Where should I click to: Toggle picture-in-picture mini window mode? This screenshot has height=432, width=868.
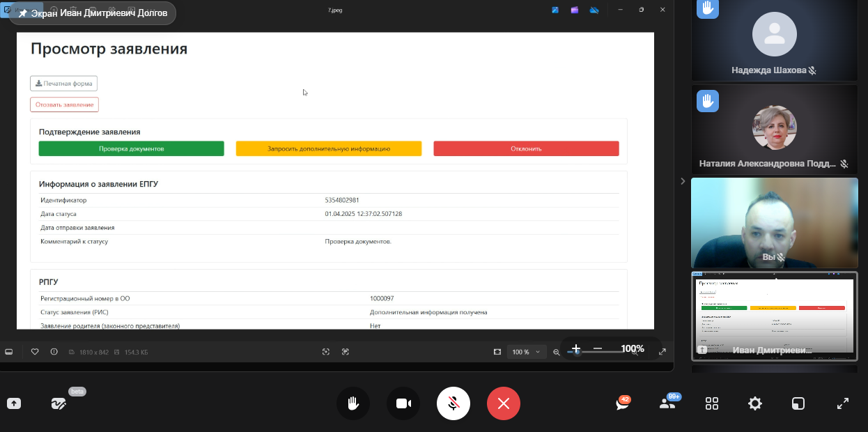coord(798,403)
